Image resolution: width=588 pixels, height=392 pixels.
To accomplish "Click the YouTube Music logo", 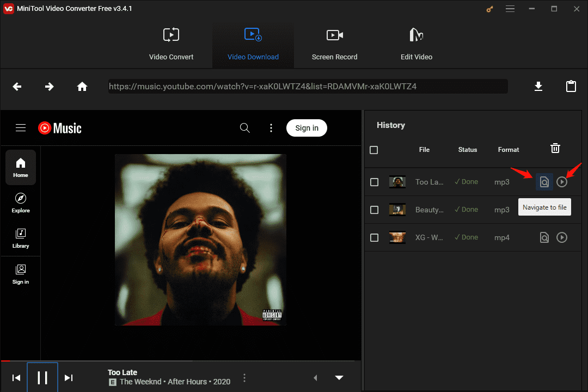I will coord(60,128).
